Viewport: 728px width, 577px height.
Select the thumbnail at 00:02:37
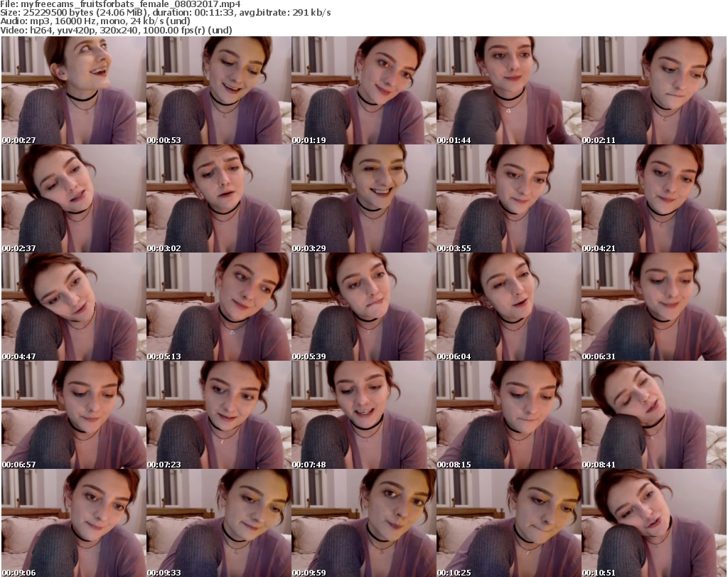pos(73,198)
